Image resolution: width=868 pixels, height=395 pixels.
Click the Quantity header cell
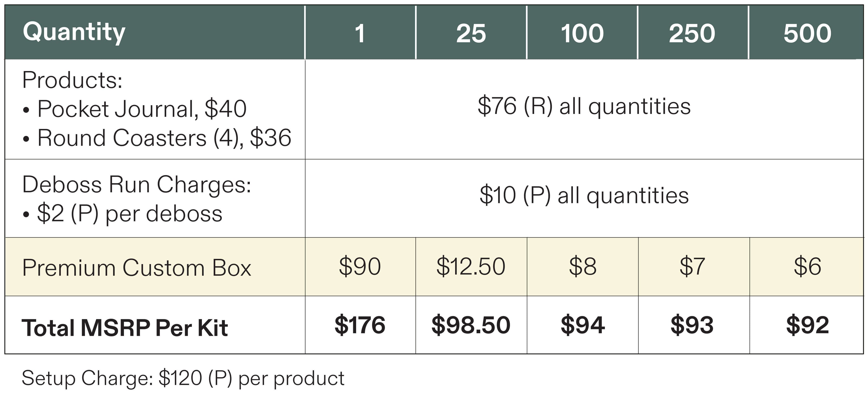pos(155,32)
